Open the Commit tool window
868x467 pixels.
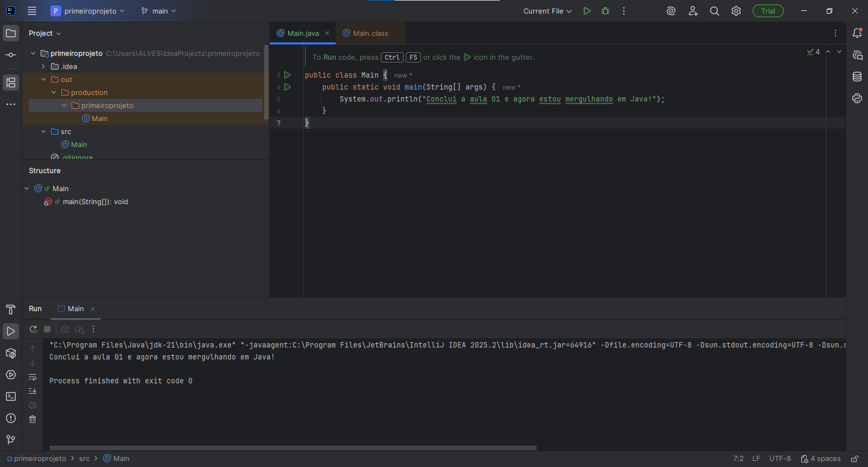[x=11, y=55]
